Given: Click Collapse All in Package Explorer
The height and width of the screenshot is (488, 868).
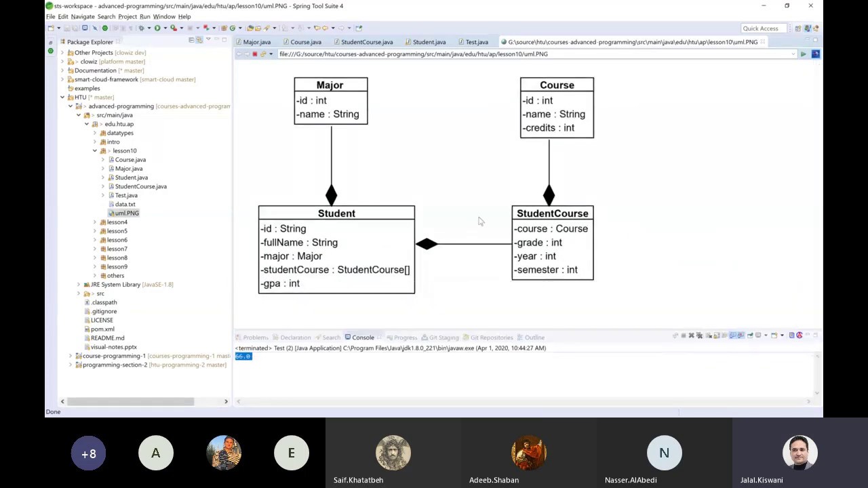Looking at the screenshot, I should [x=191, y=41].
